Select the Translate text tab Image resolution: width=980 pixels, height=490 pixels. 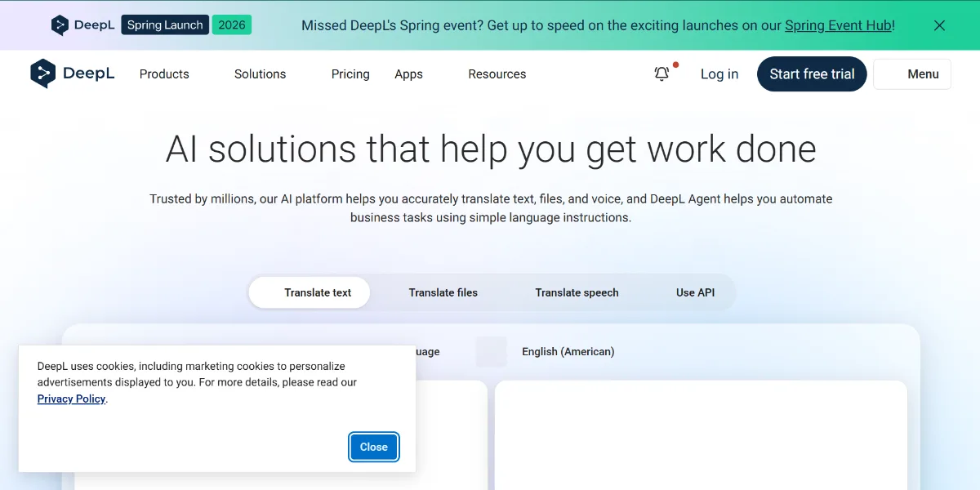tap(310, 292)
